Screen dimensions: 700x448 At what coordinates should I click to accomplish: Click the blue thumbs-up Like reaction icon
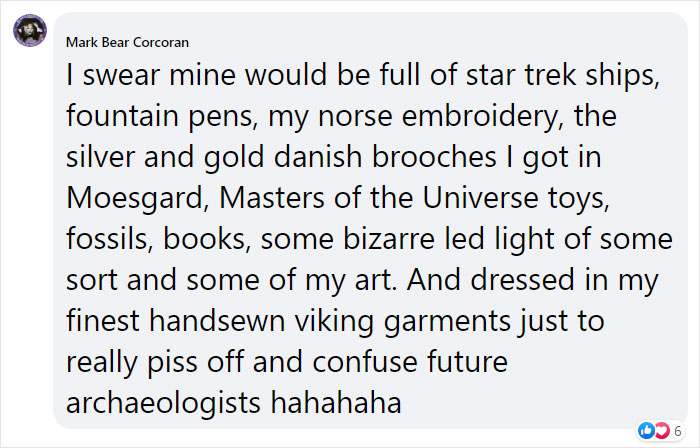(646, 431)
